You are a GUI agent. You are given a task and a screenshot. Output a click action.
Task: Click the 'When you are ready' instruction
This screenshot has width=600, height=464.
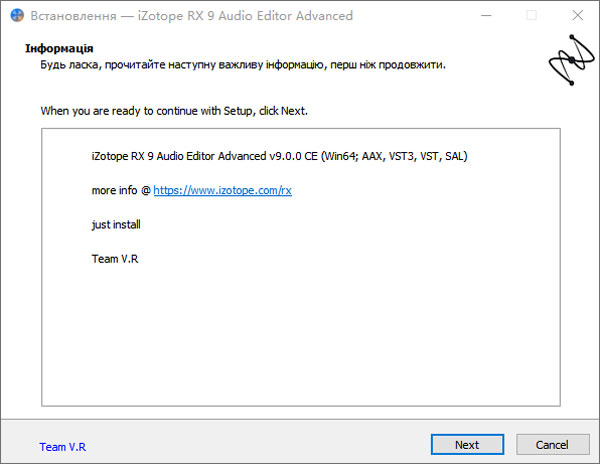(x=174, y=111)
